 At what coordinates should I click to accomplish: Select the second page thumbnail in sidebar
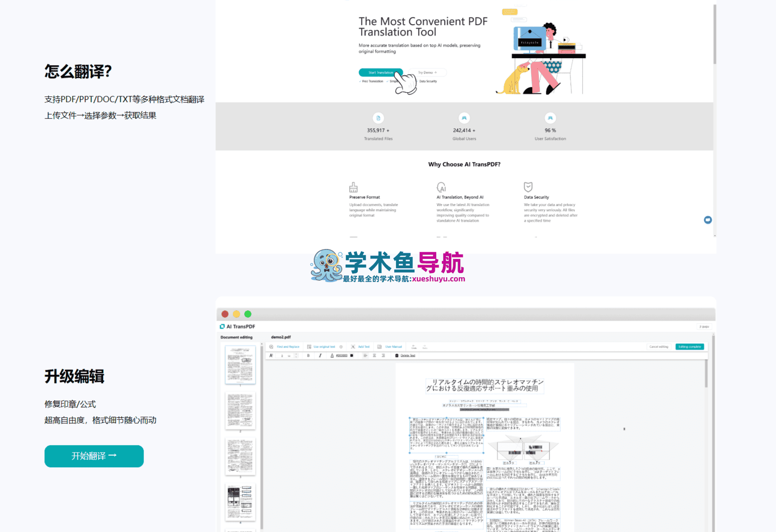click(240, 410)
